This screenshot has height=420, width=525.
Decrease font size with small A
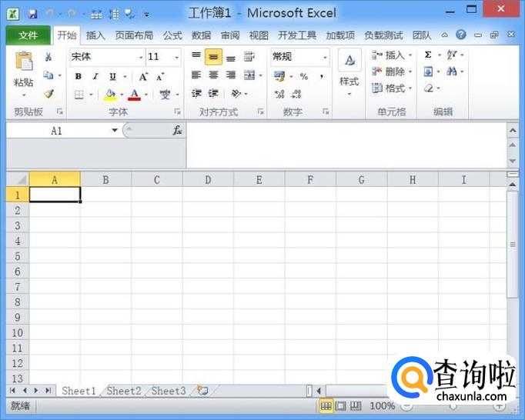160,77
